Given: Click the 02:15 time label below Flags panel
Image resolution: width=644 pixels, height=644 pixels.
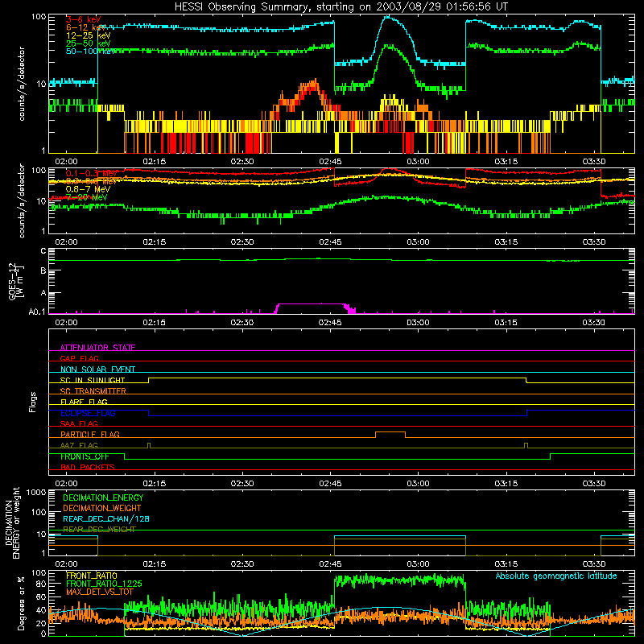Looking at the screenshot, I should [x=154, y=484].
